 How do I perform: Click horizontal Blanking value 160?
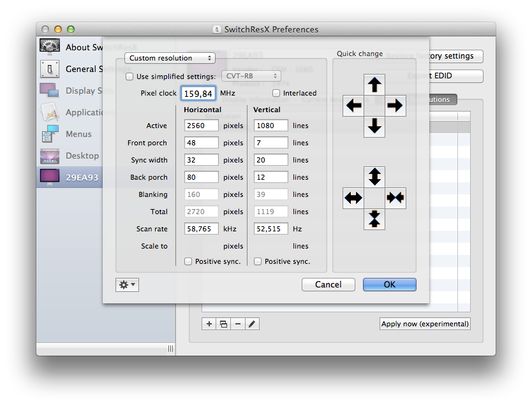coord(202,194)
